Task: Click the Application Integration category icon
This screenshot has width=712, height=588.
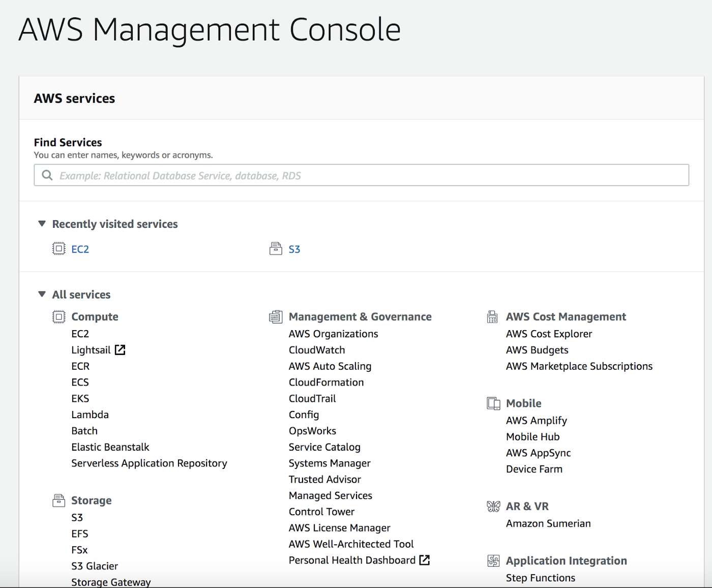Action: coord(493,561)
